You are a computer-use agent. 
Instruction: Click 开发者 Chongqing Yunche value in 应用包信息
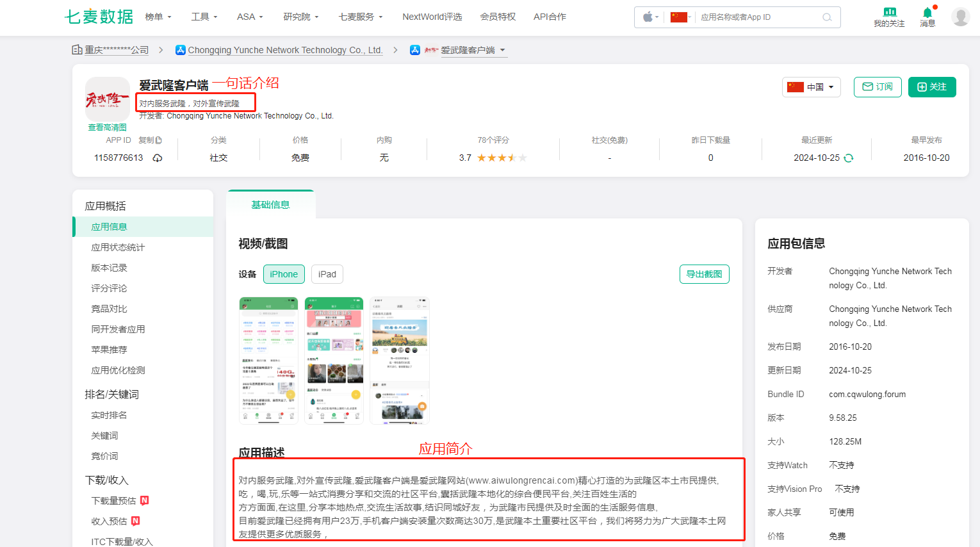coord(890,278)
